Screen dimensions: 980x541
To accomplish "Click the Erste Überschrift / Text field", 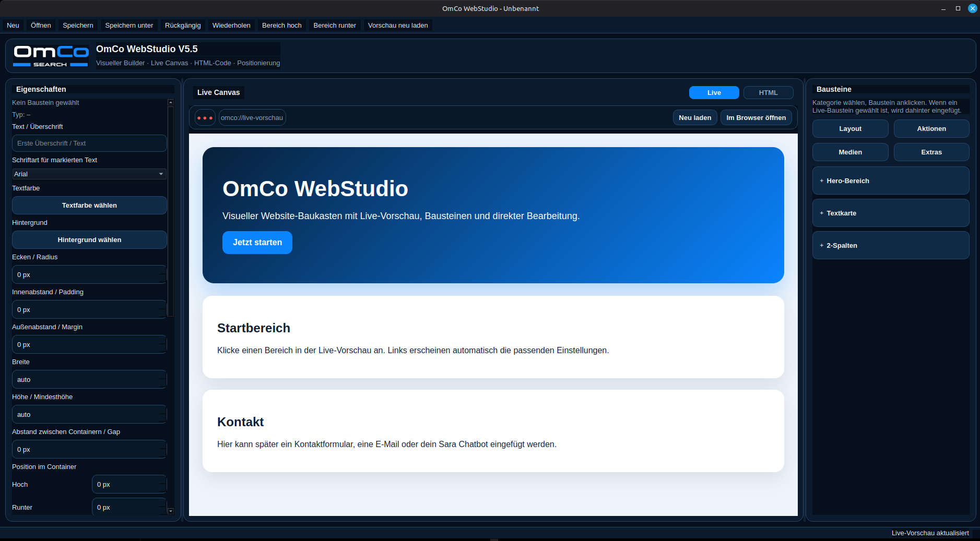I will click(89, 143).
